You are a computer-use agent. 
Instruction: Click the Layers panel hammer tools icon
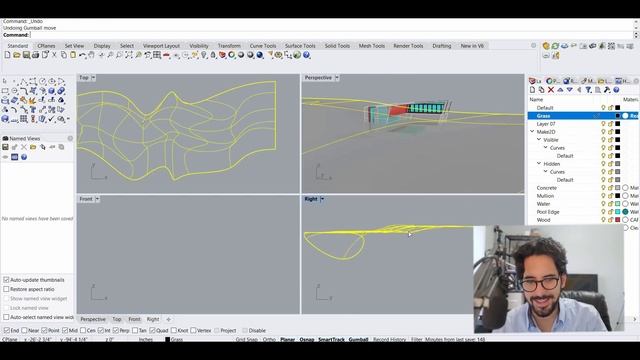[x=607, y=90]
